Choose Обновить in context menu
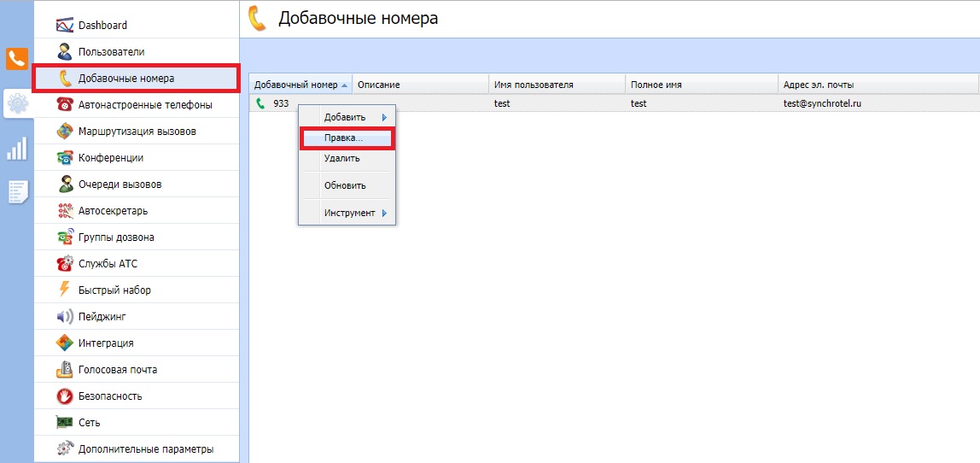The image size is (980, 463). (x=347, y=186)
